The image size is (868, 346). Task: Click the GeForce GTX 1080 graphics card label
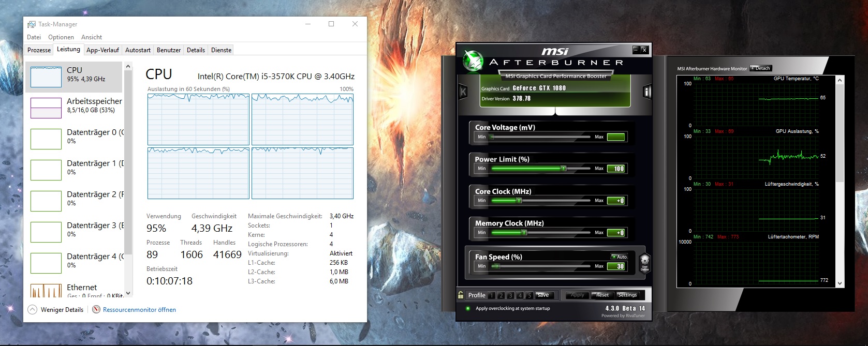(x=539, y=88)
